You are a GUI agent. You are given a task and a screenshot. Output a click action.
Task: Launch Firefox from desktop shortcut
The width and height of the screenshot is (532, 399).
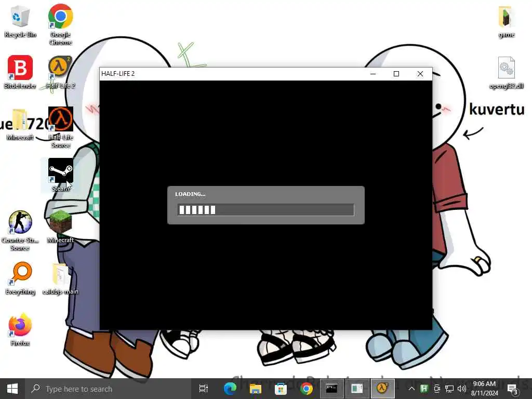coord(20,330)
